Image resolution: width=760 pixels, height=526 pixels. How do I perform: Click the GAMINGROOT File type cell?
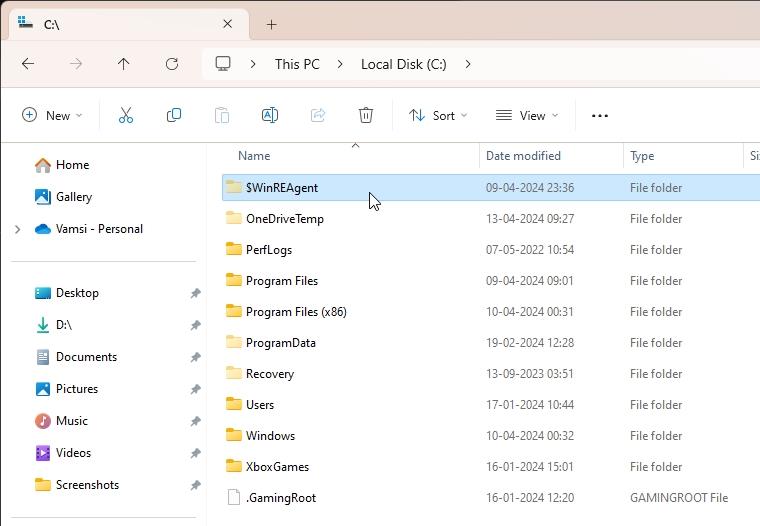[679, 498]
